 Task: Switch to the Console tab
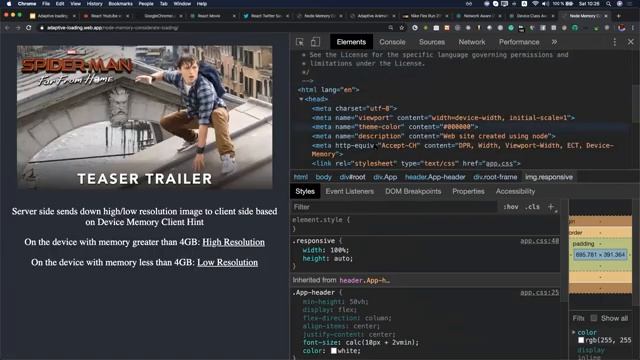392,42
